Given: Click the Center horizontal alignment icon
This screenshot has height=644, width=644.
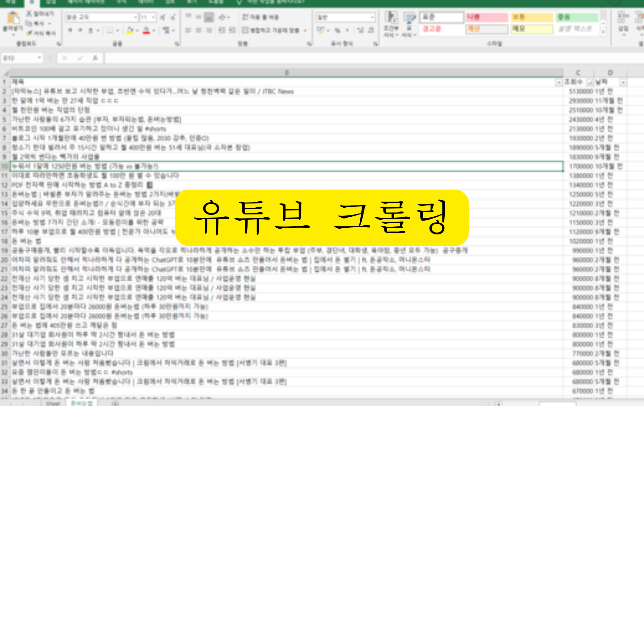Looking at the screenshot, I should (x=199, y=30).
